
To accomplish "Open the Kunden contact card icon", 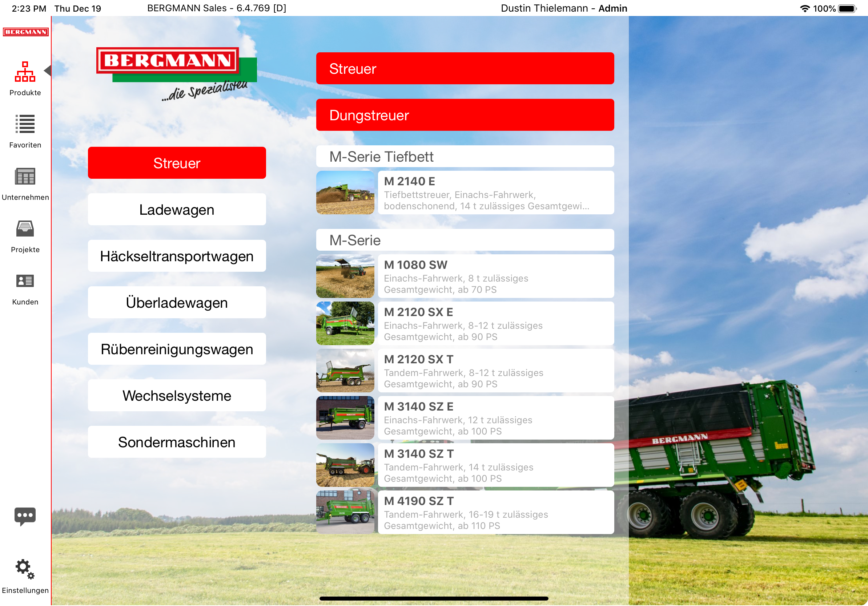I will [x=25, y=281].
